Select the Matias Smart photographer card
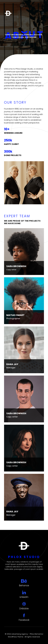 pyautogui.click(x=24, y=300)
